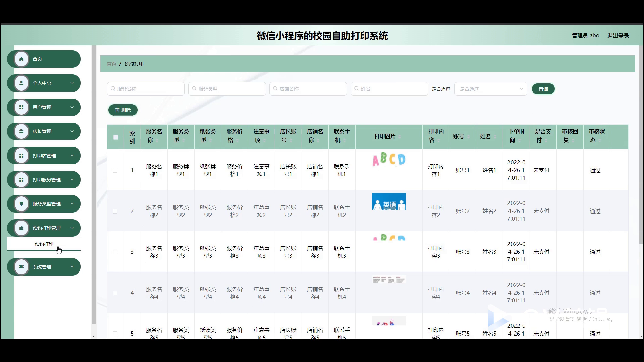Screen dimensions: 644x362
Task: Click the sidebar scrollbar down arrow
Action: (x=94, y=336)
